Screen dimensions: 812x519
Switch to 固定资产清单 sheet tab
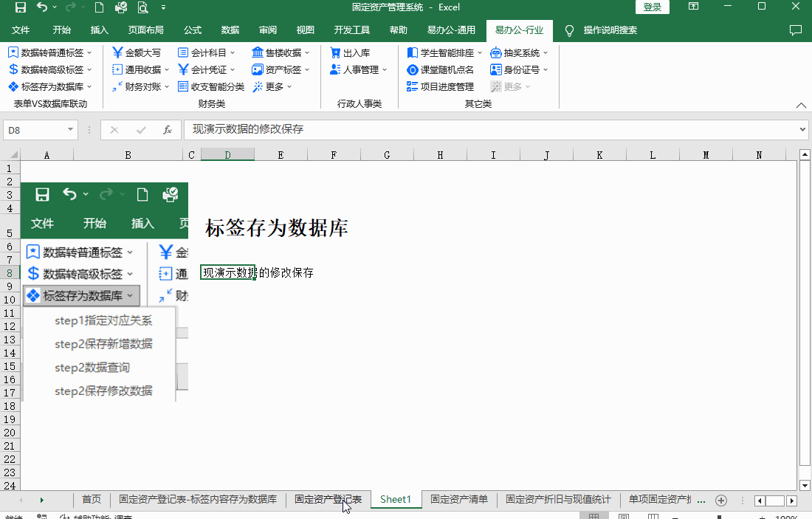coord(459,499)
